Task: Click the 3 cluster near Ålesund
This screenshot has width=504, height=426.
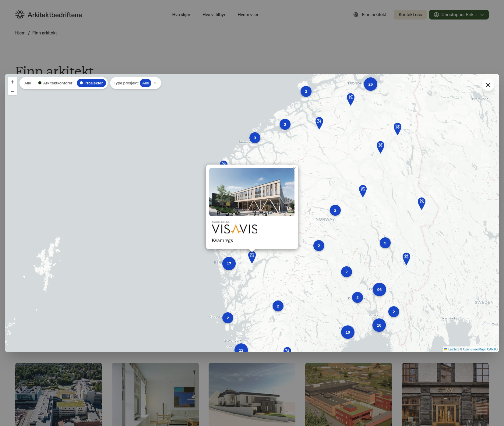Action: point(255,138)
